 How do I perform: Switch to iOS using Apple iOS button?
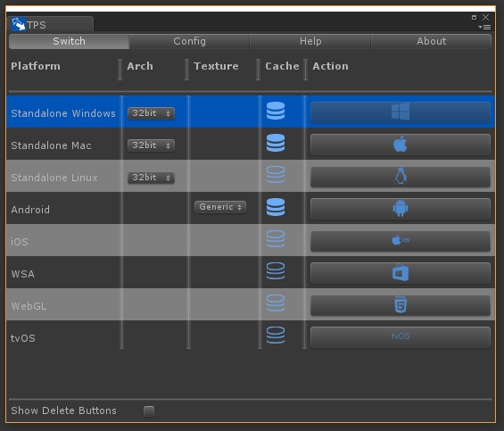401,241
